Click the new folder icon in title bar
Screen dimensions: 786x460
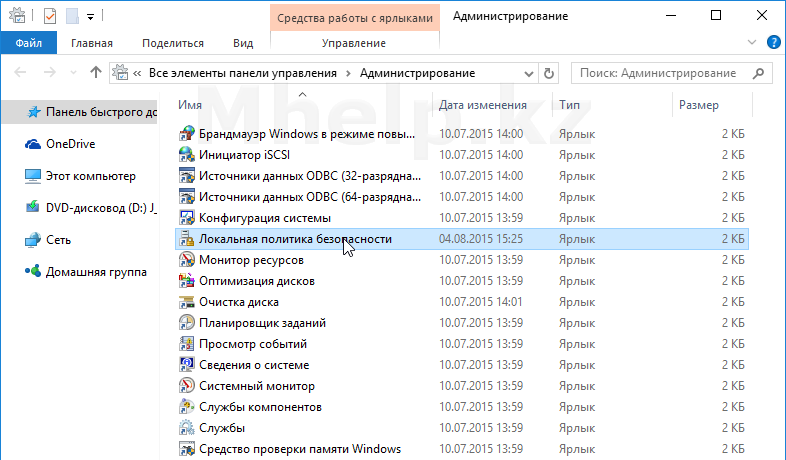pyautogui.click(x=72, y=17)
